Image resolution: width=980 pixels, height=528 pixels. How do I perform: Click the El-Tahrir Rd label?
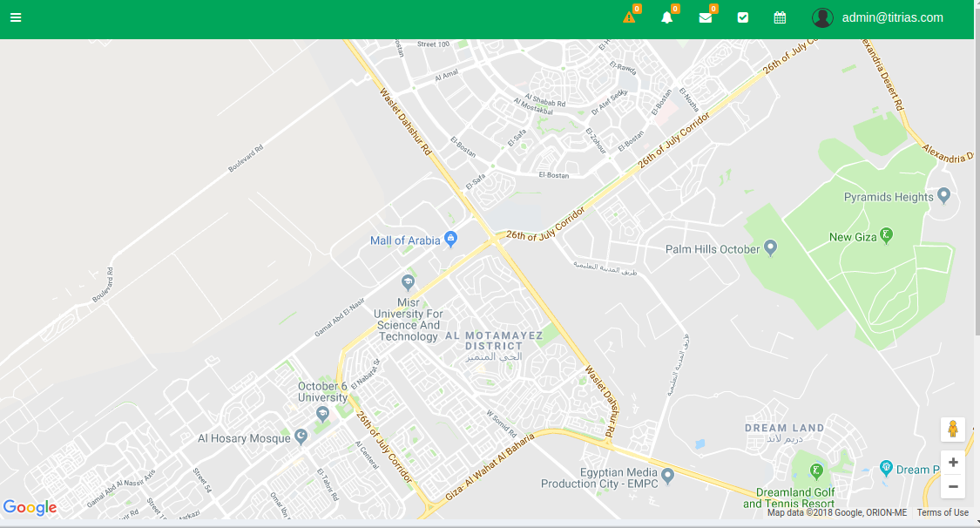(328, 485)
